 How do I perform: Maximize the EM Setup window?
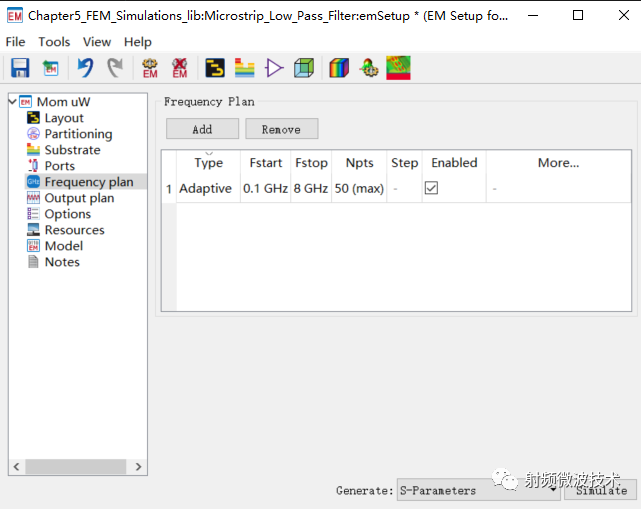578,16
